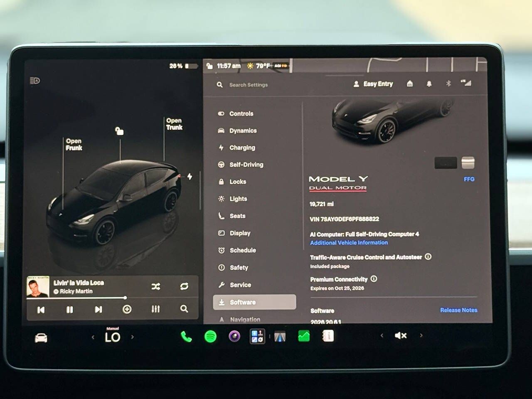This screenshot has height=399, width=532.
Task: Decrease volume with the left chevron
Action: coord(382,335)
